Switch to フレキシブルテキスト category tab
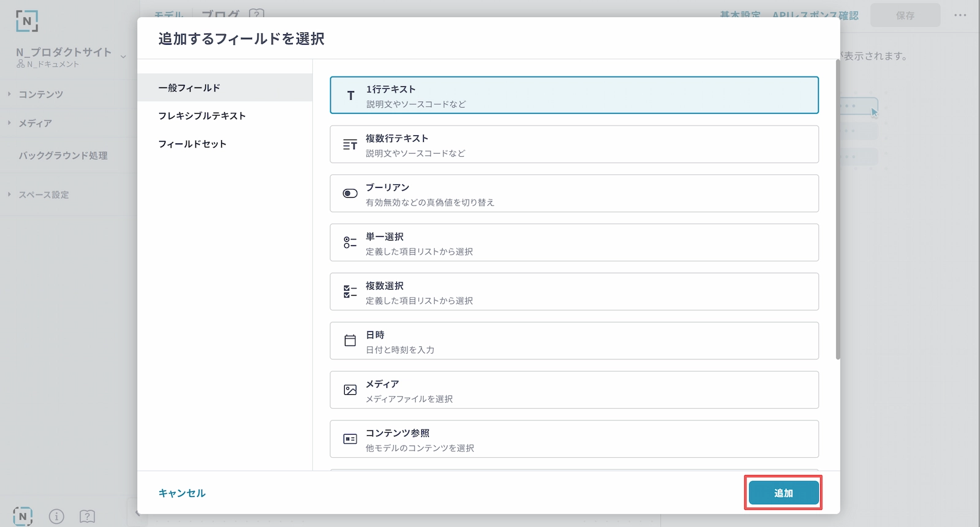Image resolution: width=980 pixels, height=527 pixels. point(202,116)
